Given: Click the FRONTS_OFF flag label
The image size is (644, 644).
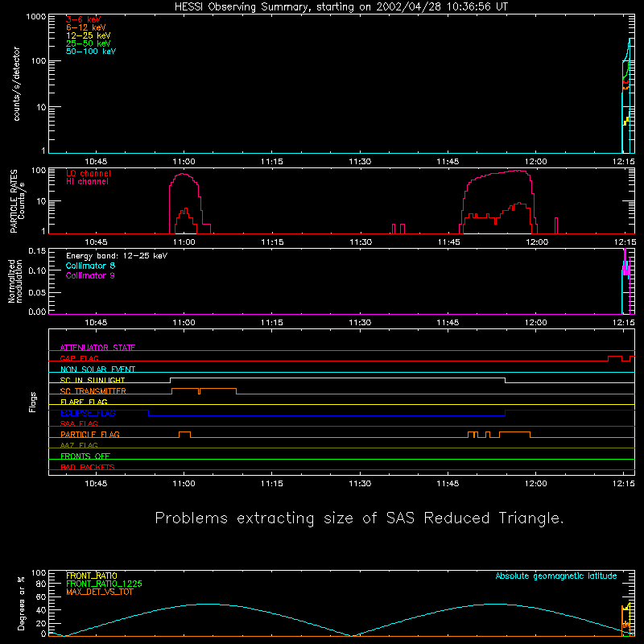Looking at the screenshot, I should tap(85, 456).
